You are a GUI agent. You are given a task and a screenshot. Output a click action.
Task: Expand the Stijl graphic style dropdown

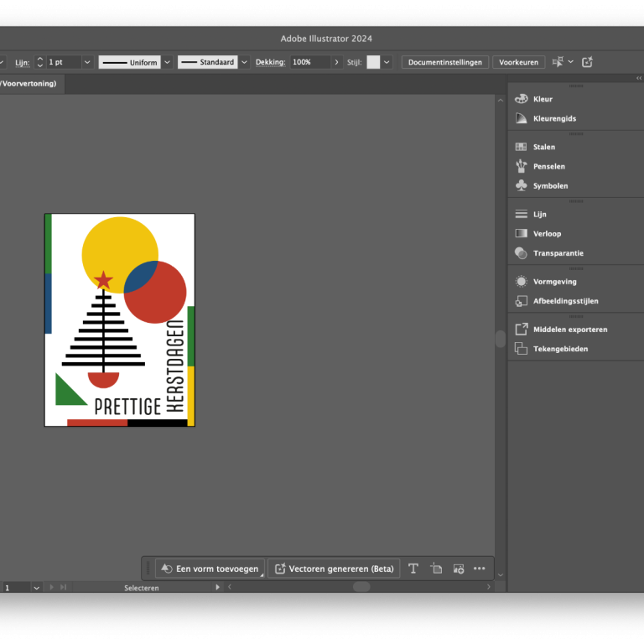[x=387, y=62]
